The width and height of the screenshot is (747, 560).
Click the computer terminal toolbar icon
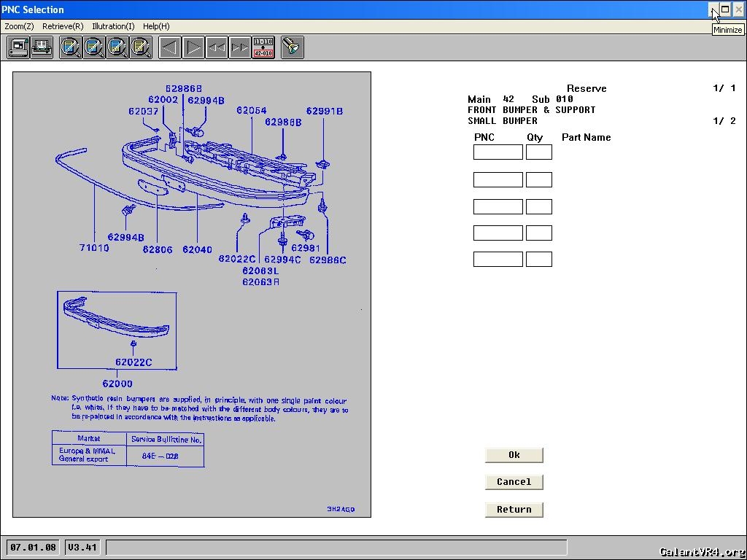(x=18, y=48)
